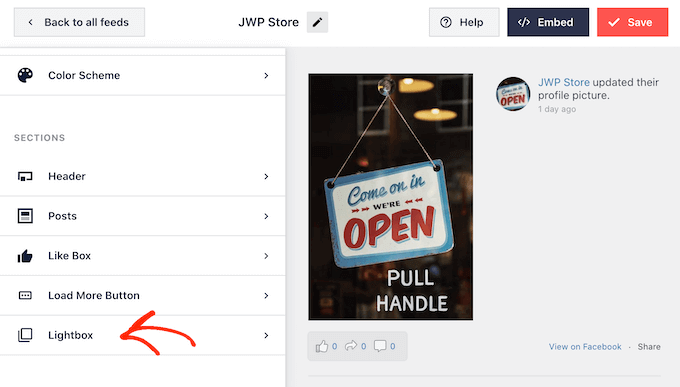
Task: Click the comment bubble count icon
Action: pos(380,346)
